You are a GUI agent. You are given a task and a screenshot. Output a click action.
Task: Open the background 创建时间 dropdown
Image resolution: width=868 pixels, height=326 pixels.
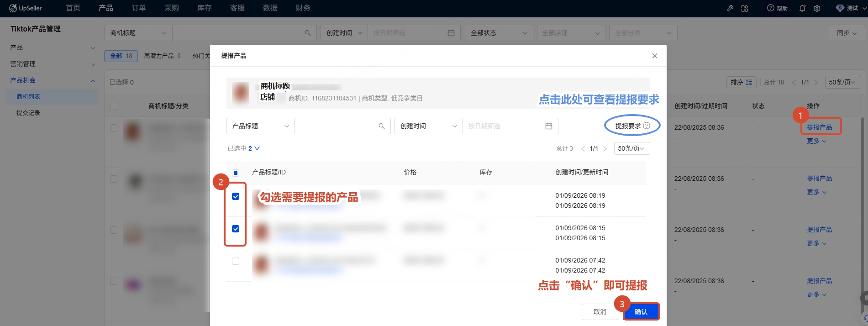pos(344,33)
